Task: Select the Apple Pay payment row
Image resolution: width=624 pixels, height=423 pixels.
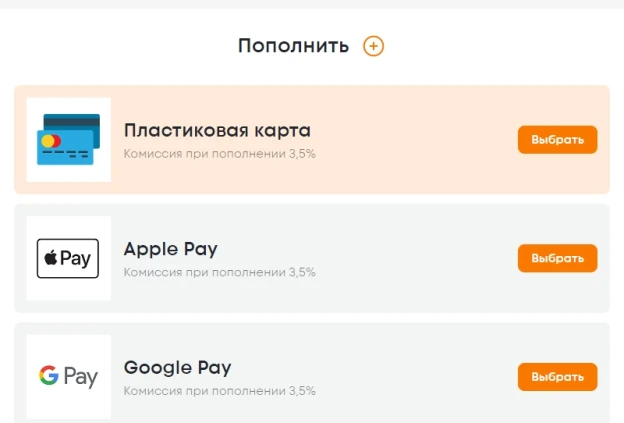Action: [312, 258]
